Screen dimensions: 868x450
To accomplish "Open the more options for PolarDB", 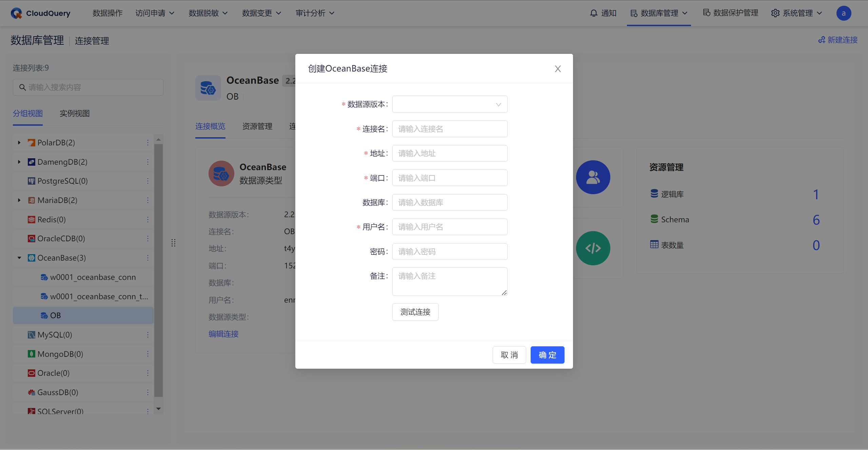I will (x=148, y=143).
